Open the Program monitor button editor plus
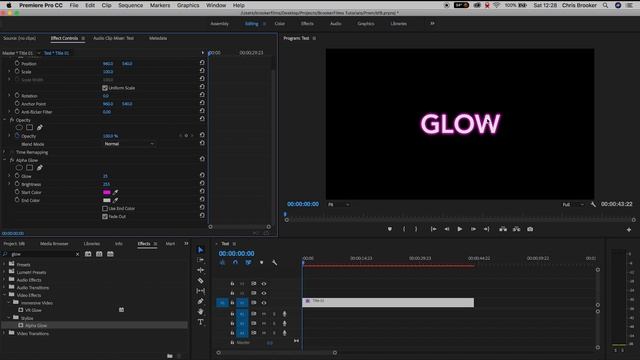The width and height of the screenshot is (640, 360). pos(629,230)
